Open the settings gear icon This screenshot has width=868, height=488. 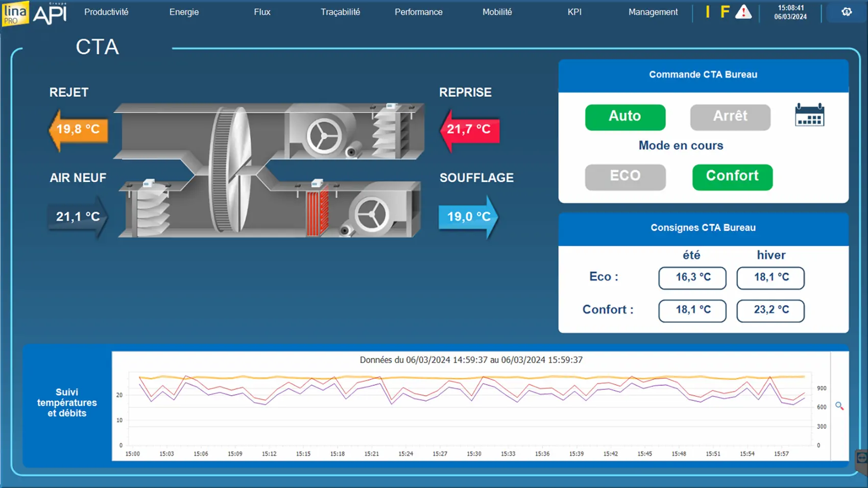(847, 12)
